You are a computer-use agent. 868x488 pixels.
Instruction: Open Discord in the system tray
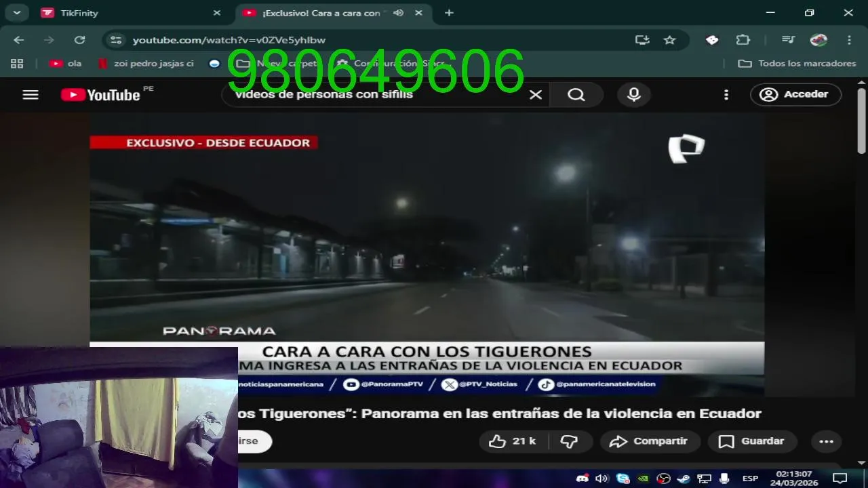click(x=582, y=479)
